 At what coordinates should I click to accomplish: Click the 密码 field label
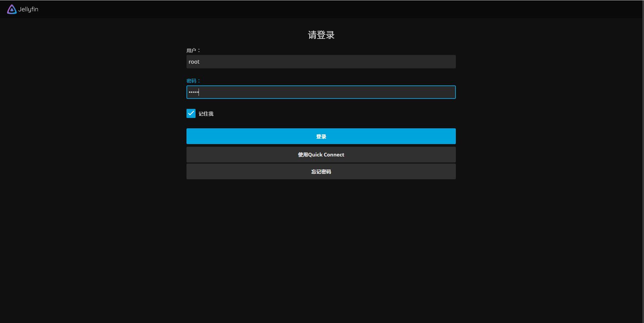pos(193,81)
